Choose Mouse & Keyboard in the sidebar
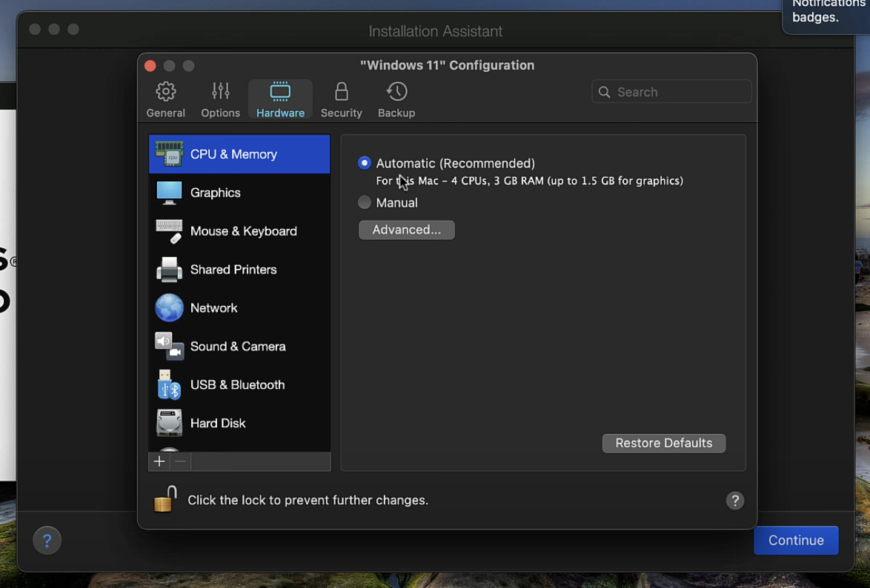The height and width of the screenshot is (588, 870). [239, 231]
